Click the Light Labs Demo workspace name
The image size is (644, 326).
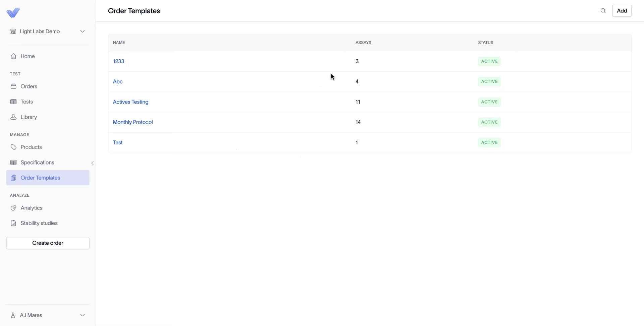40,31
